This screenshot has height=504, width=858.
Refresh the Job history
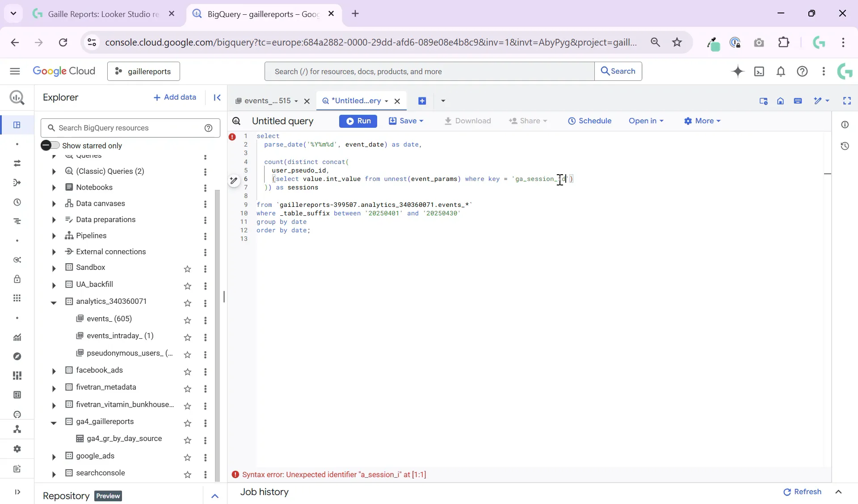coord(803,492)
